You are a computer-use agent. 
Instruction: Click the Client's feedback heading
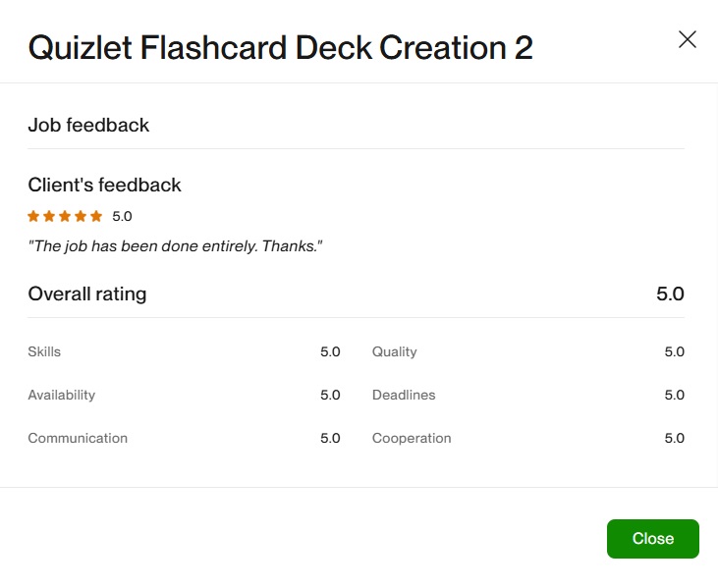(x=104, y=185)
